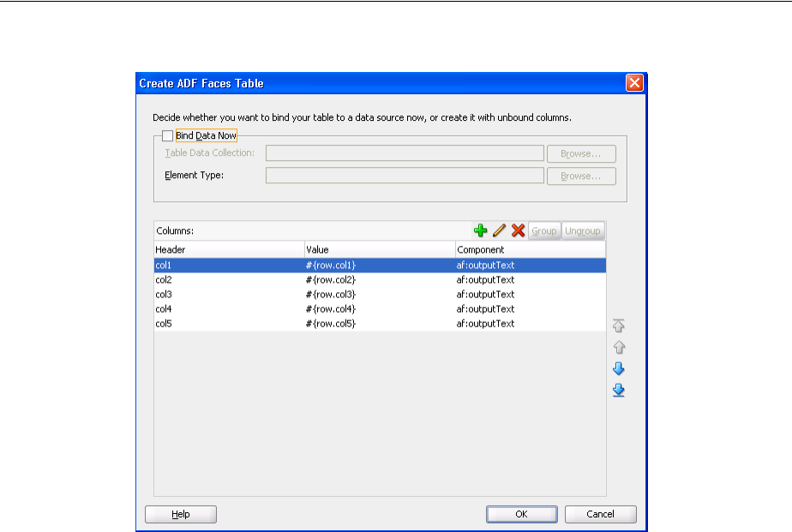Click af:outputText component in col2 row
Image resolution: width=792 pixels, height=532 pixels.
click(531, 279)
